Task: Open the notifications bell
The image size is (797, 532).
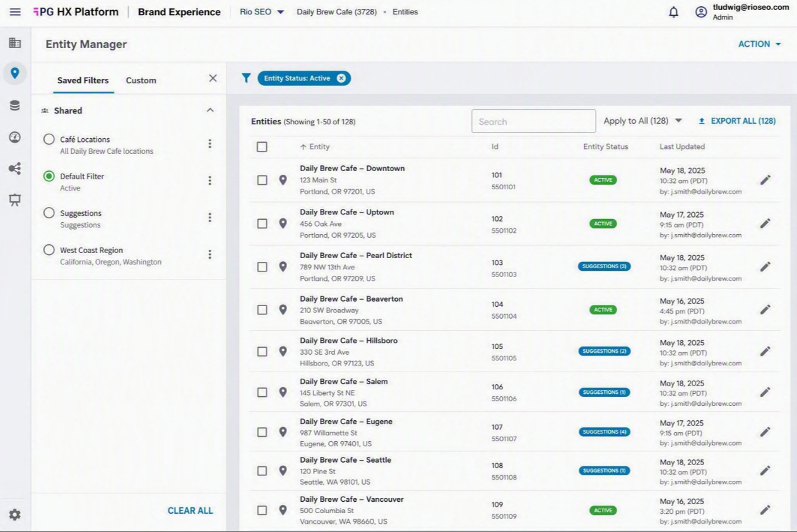Action: [674, 12]
